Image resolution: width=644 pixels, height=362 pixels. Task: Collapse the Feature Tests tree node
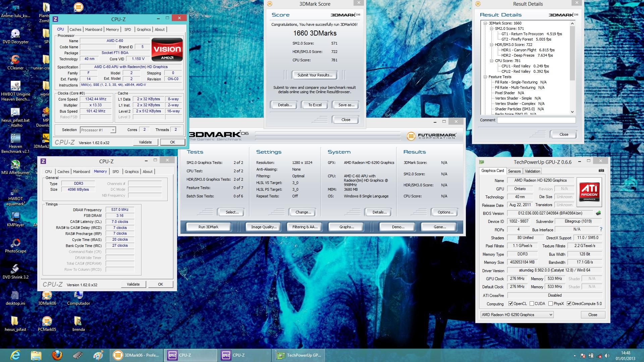tap(485, 77)
